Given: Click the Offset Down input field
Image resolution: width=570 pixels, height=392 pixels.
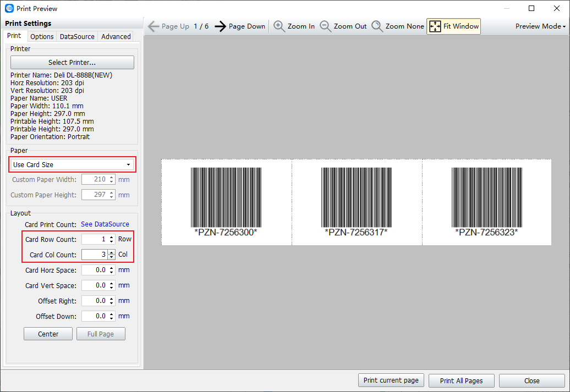Looking at the screenshot, I should 95,317.
